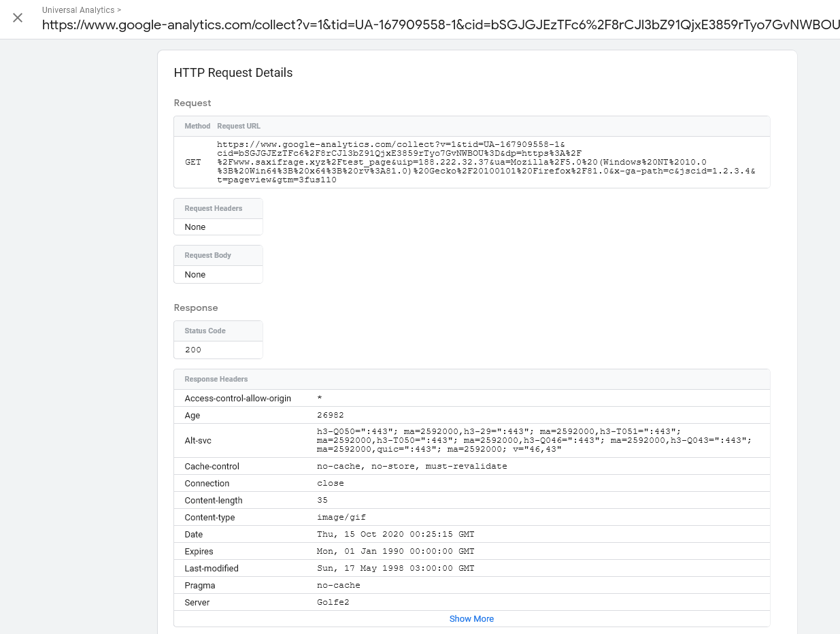Screen dimensions: 840x634
Task: Select the Expires value Mon, 01 Jan 1990
Action: coord(396,551)
